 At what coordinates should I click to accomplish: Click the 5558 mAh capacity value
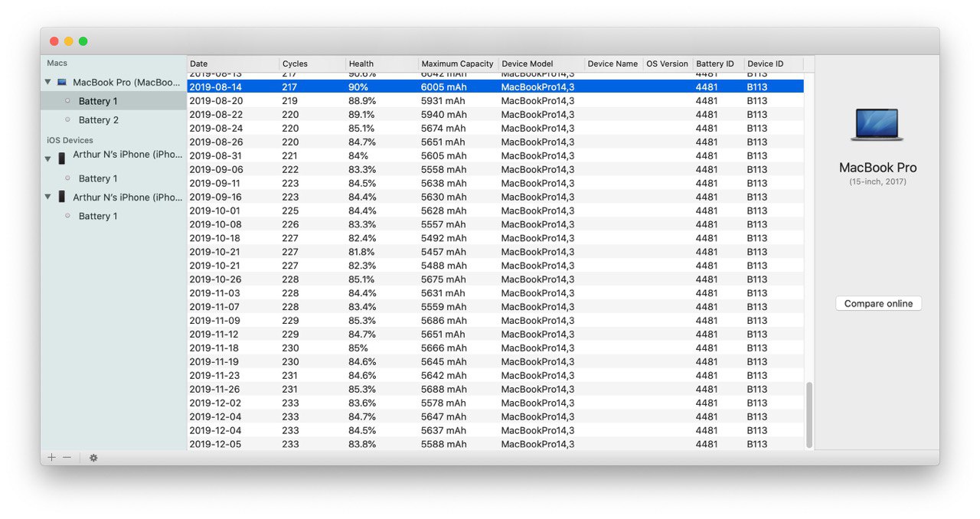tap(443, 170)
